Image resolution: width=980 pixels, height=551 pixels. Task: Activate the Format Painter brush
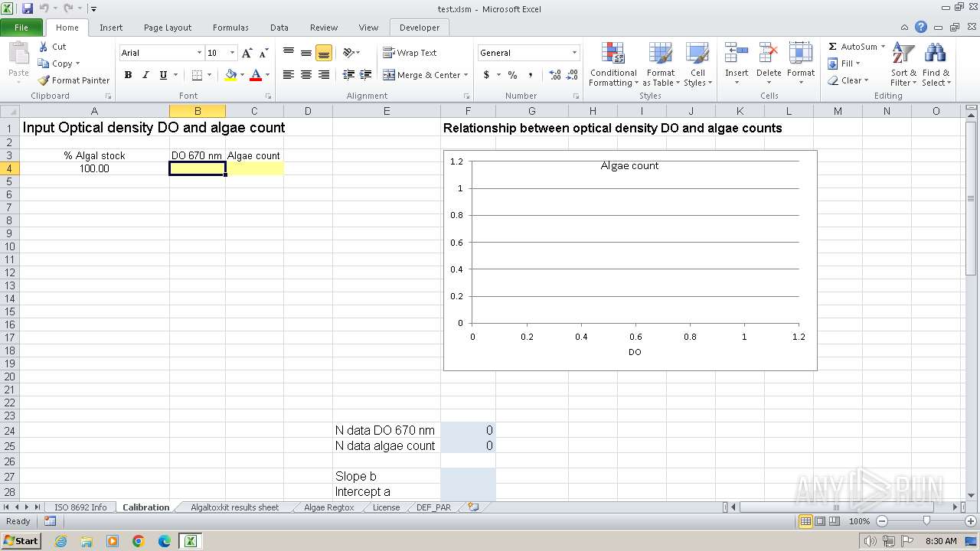point(44,80)
